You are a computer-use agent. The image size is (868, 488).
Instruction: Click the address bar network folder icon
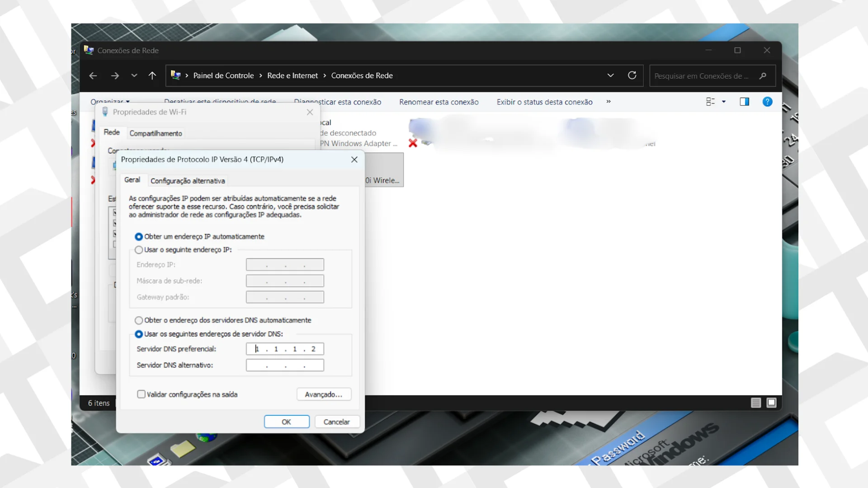coord(176,75)
